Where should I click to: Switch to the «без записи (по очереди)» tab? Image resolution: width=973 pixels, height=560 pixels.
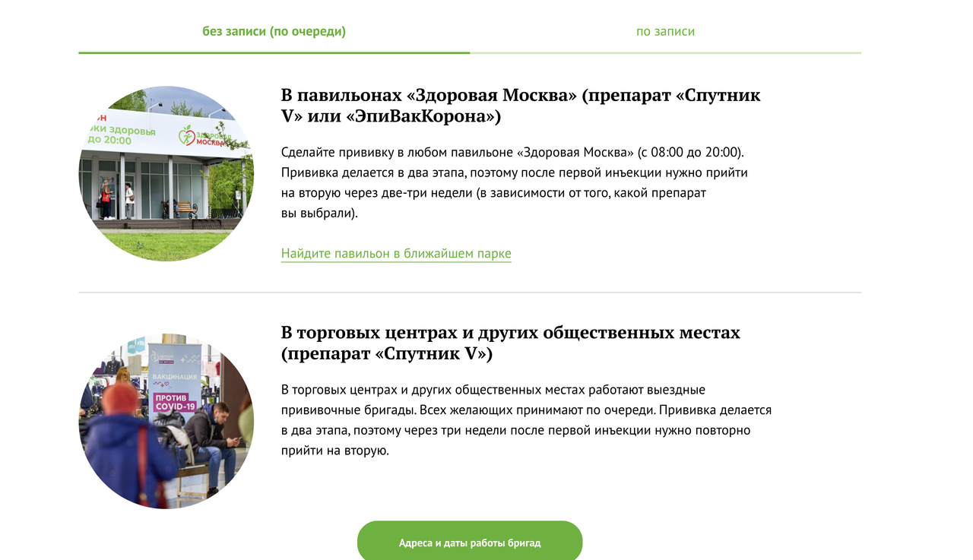click(x=274, y=32)
